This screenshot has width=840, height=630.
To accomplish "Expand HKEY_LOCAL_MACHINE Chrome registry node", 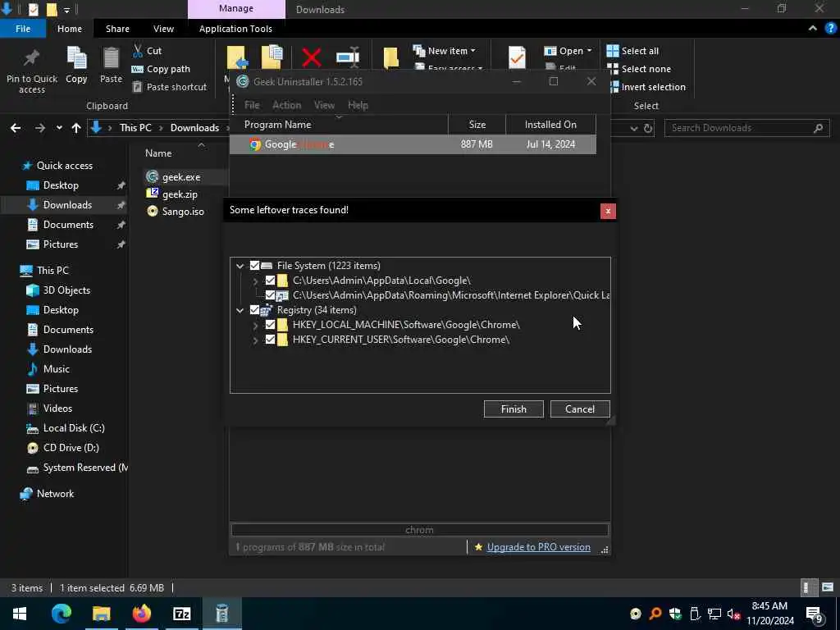I will coord(256,325).
